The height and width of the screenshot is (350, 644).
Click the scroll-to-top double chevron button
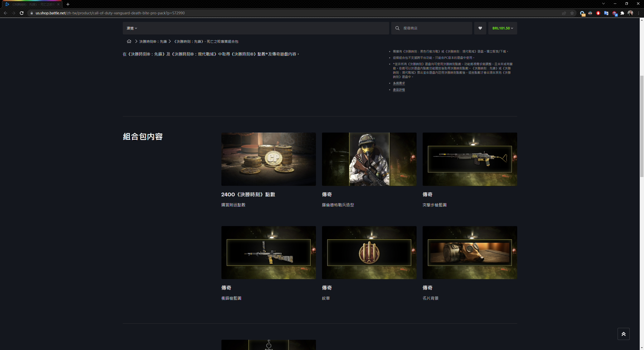pos(623,334)
